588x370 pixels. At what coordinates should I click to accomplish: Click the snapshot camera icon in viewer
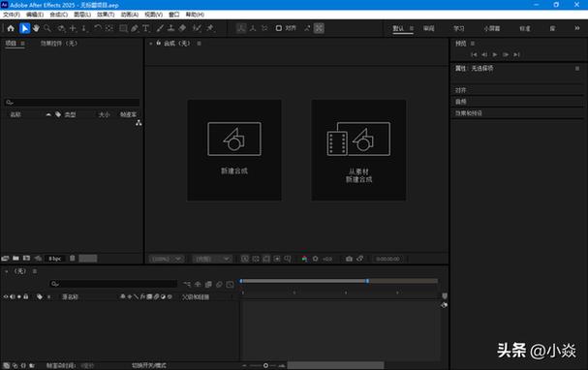click(349, 259)
